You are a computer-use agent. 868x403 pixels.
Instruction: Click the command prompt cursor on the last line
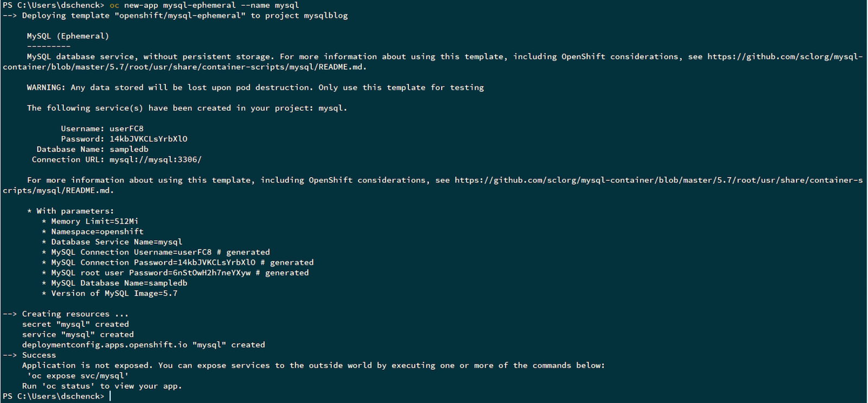pyautogui.click(x=110, y=396)
